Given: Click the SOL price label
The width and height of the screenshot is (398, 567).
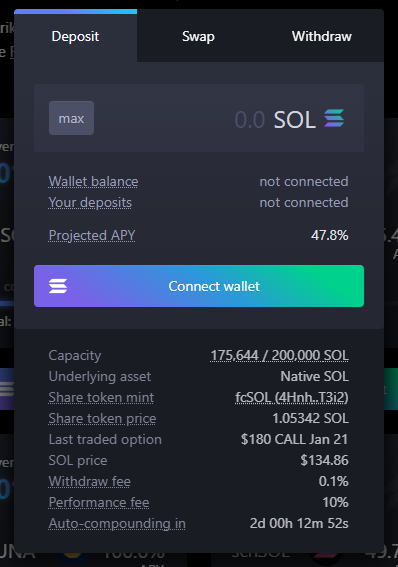Looking at the screenshot, I should (78, 460).
